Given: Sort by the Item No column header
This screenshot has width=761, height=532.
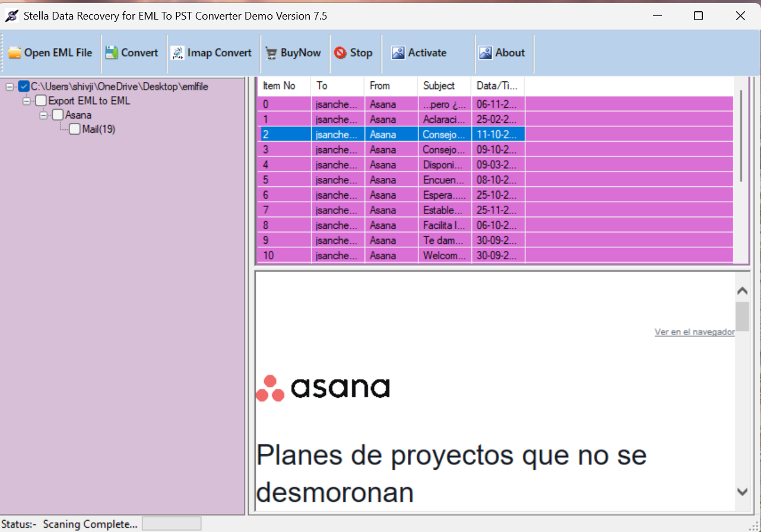Looking at the screenshot, I should (284, 86).
